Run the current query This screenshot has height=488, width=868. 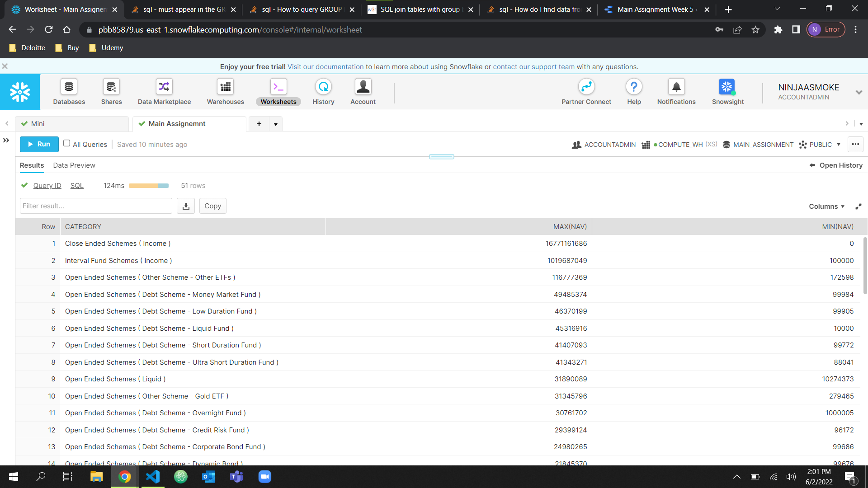39,144
